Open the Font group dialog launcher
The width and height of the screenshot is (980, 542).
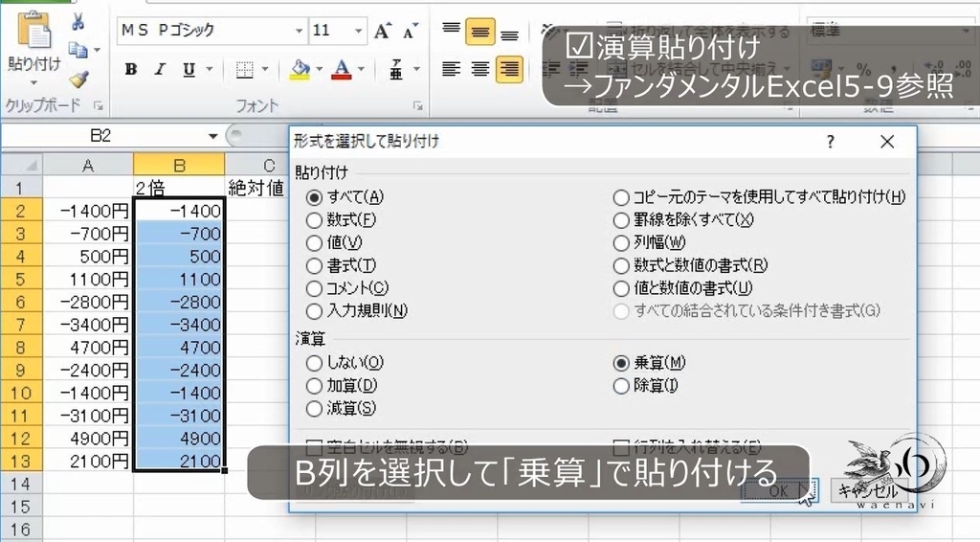pyautogui.click(x=418, y=106)
